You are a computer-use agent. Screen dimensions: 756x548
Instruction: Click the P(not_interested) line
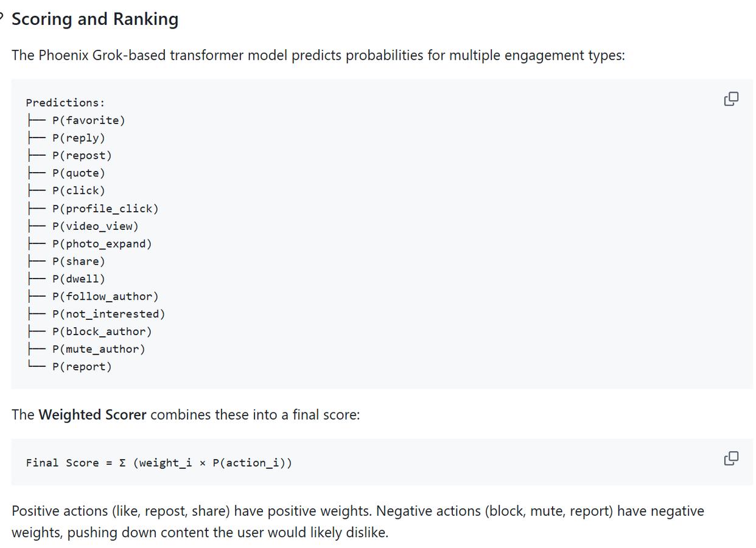pyautogui.click(x=108, y=314)
